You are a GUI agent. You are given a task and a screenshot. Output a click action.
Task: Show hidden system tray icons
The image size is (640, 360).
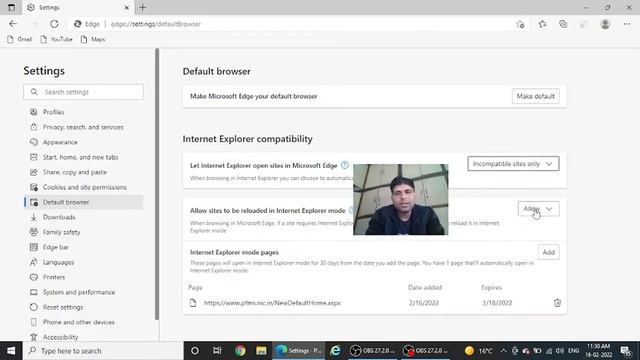tap(503, 351)
